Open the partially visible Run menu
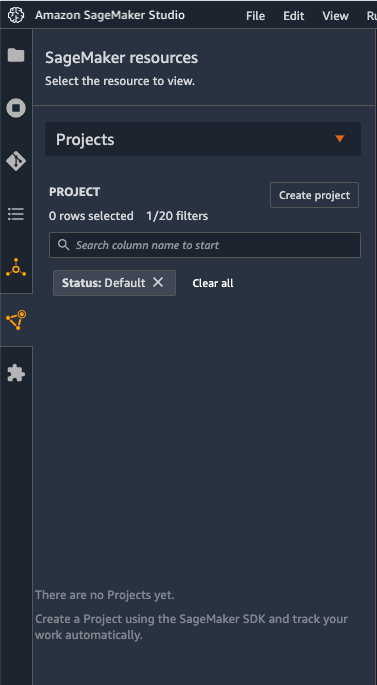The image size is (377, 685). 371,16
